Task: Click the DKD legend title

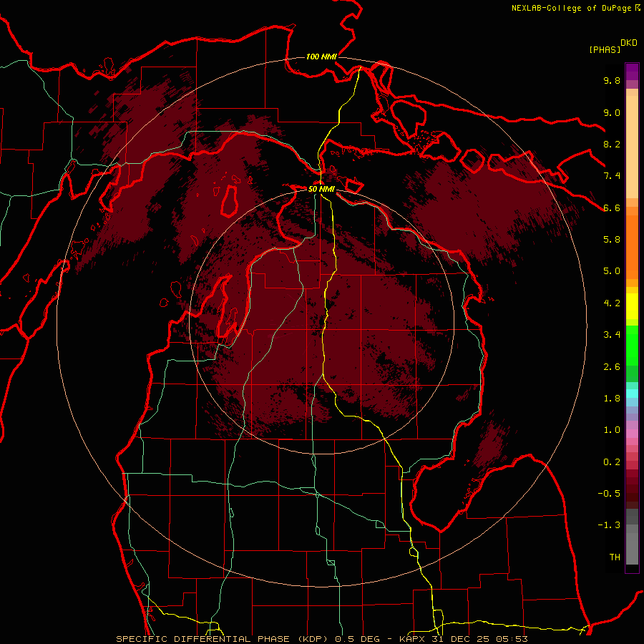Action: tap(628, 42)
